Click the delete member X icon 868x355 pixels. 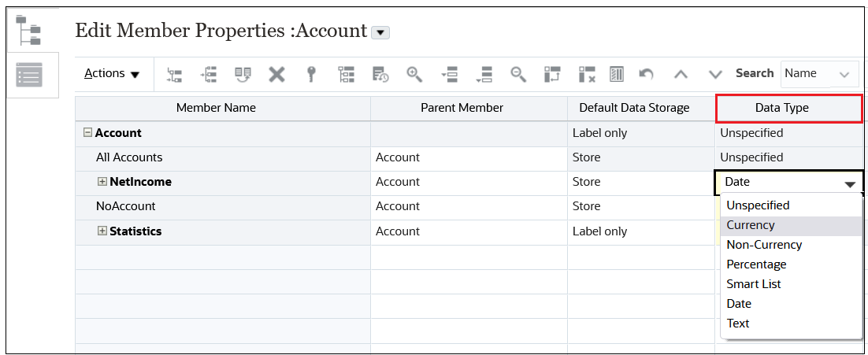point(276,74)
